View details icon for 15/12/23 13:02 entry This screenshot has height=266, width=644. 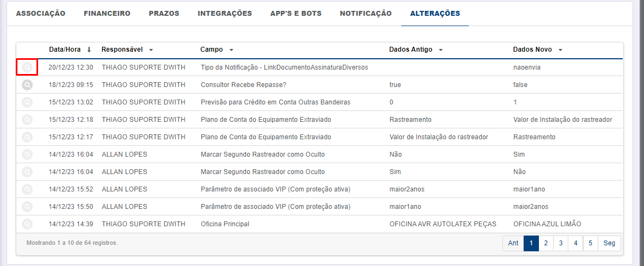point(27,102)
